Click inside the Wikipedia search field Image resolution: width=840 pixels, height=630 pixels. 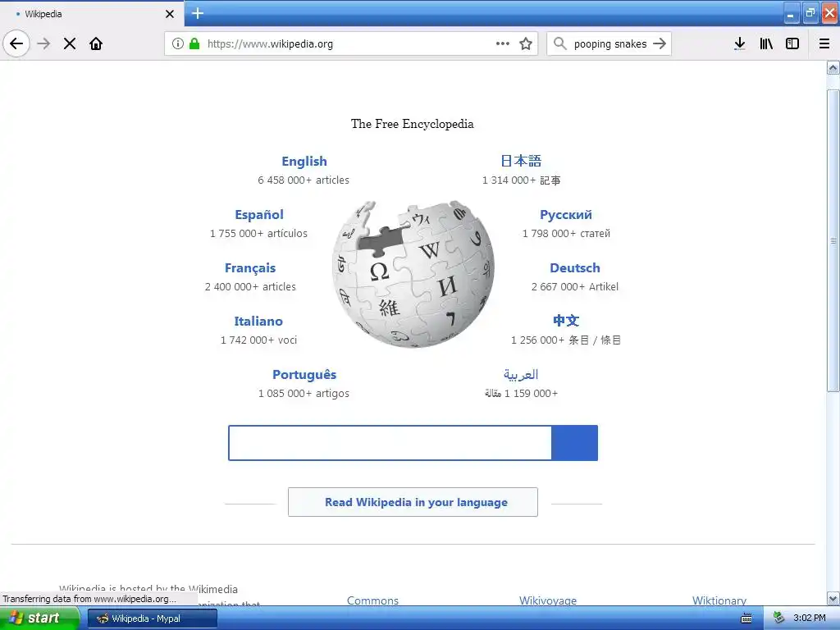[390, 443]
